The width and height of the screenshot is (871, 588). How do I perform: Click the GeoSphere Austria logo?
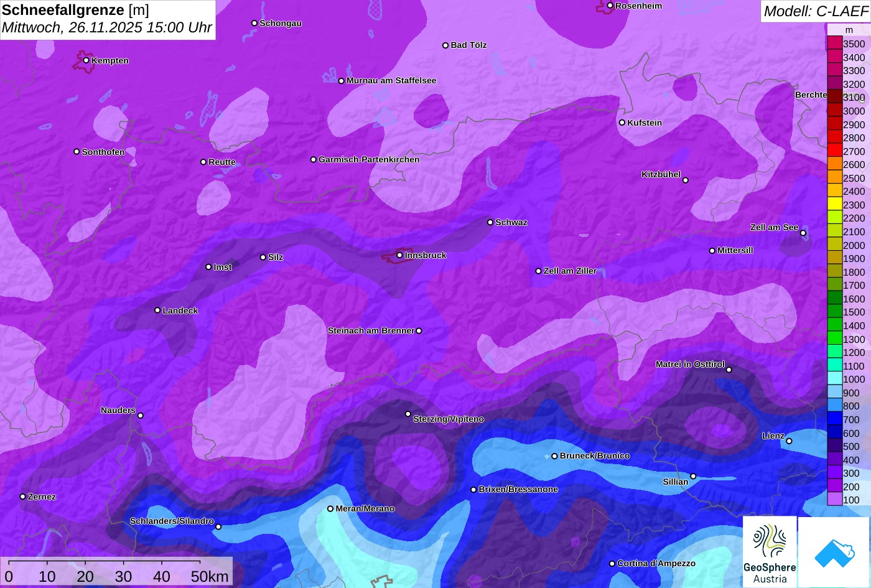(x=770, y=551)
